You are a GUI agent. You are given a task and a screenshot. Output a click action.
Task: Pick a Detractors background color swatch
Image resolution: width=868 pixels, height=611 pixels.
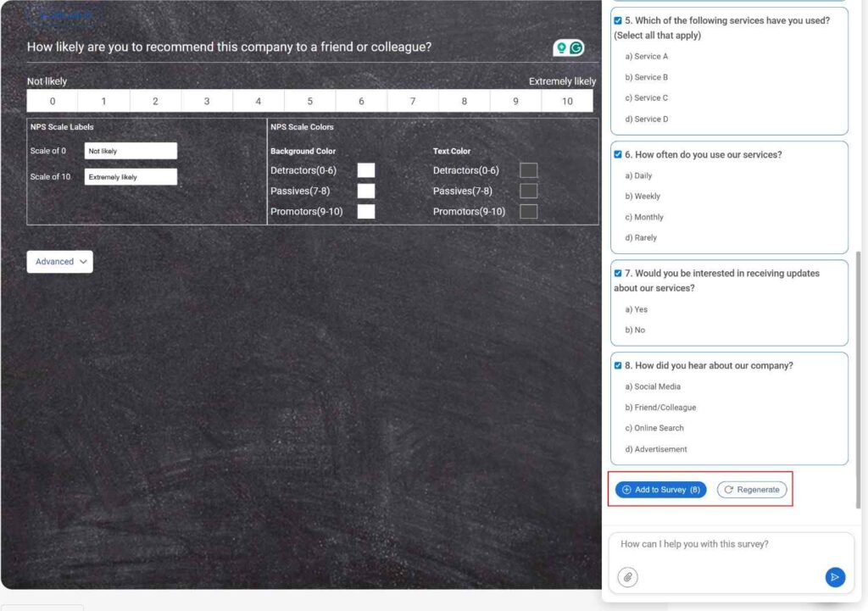365,169
